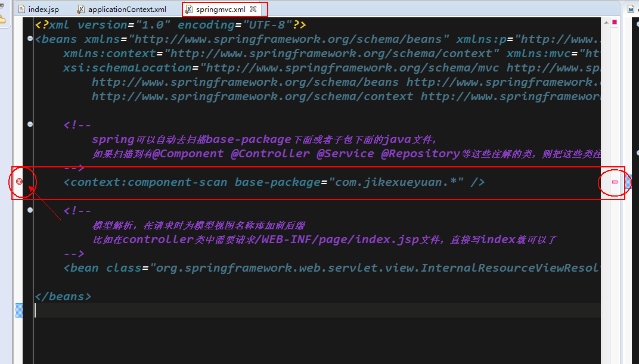Click the index.jsp file icon
Viewport: 639px width, 364px height.
(x=21, y=9)
